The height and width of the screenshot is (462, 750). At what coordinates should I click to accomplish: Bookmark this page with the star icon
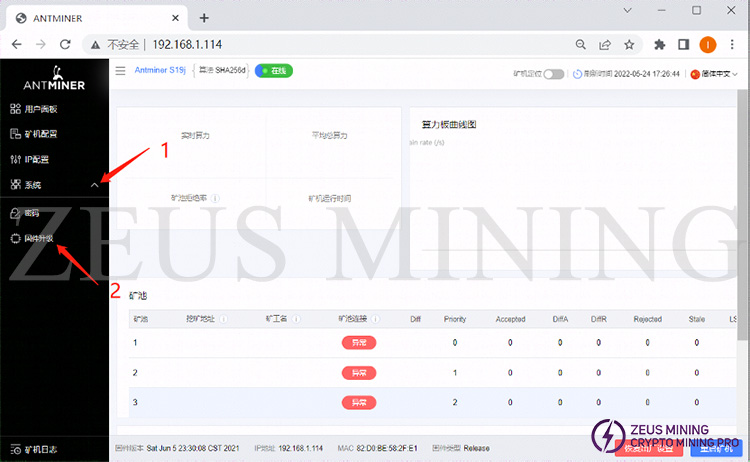coord(629,44)
